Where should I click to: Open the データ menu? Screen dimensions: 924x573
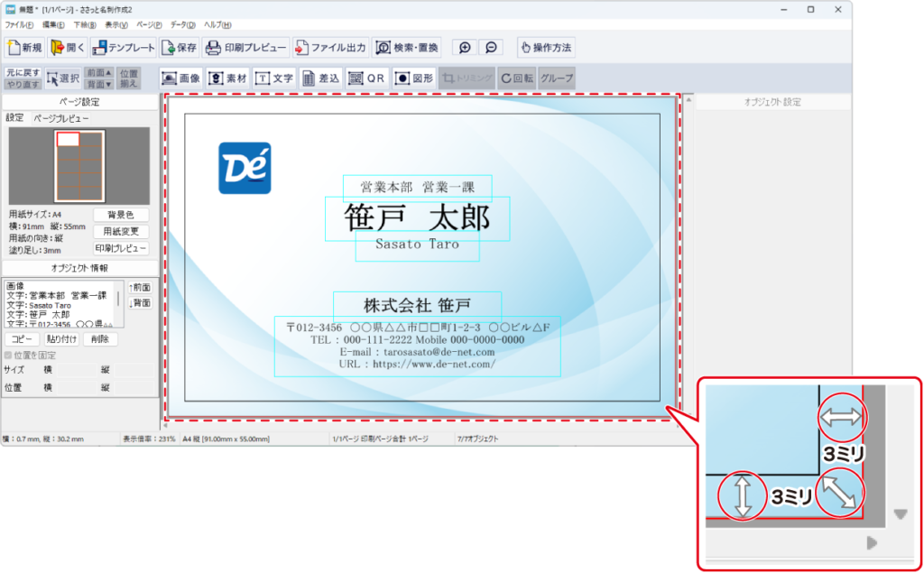click(182, 24)
